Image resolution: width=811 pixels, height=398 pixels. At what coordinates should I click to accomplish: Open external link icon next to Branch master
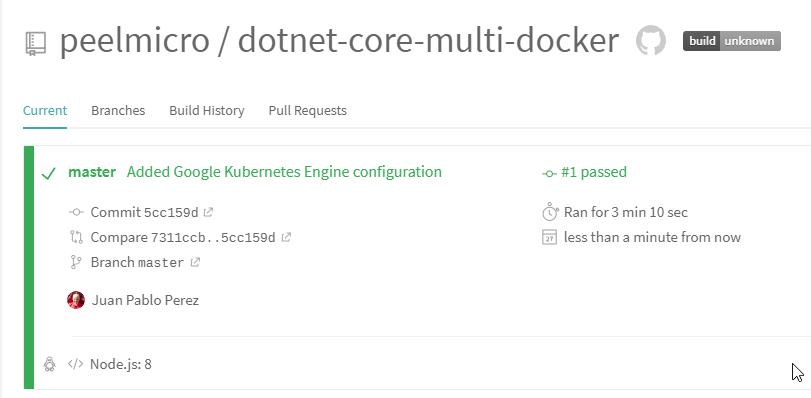pyautogui.click(x=195, y=262)
